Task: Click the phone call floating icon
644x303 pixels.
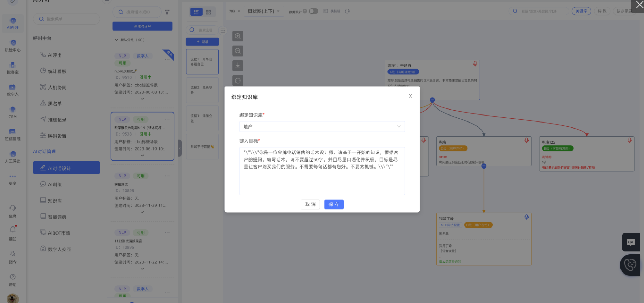Action: click(630, 265)
